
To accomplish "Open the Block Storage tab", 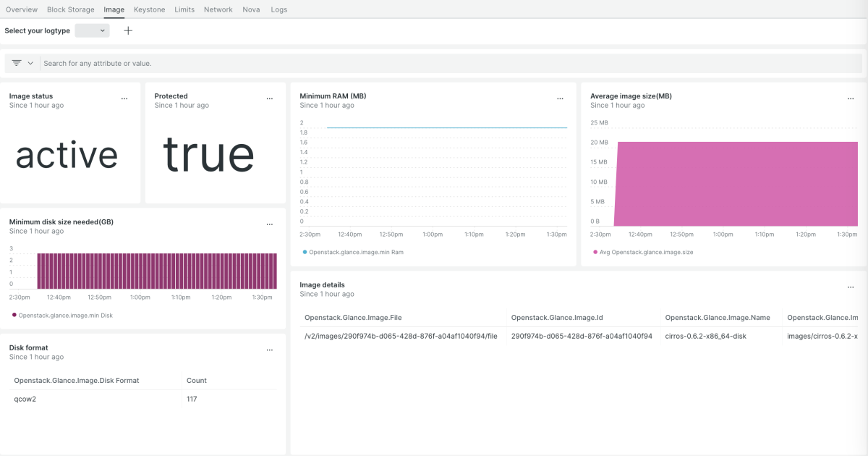I will (x=70, y=9).
